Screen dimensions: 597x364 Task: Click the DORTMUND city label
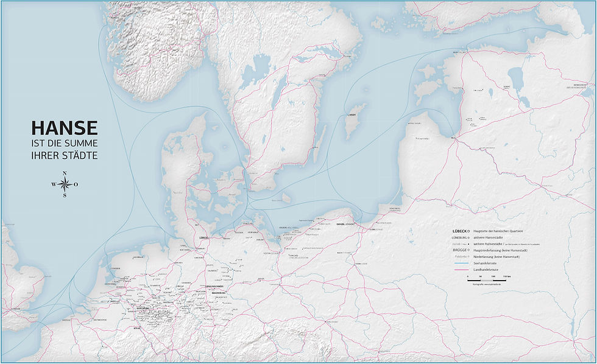click(143, 308)
